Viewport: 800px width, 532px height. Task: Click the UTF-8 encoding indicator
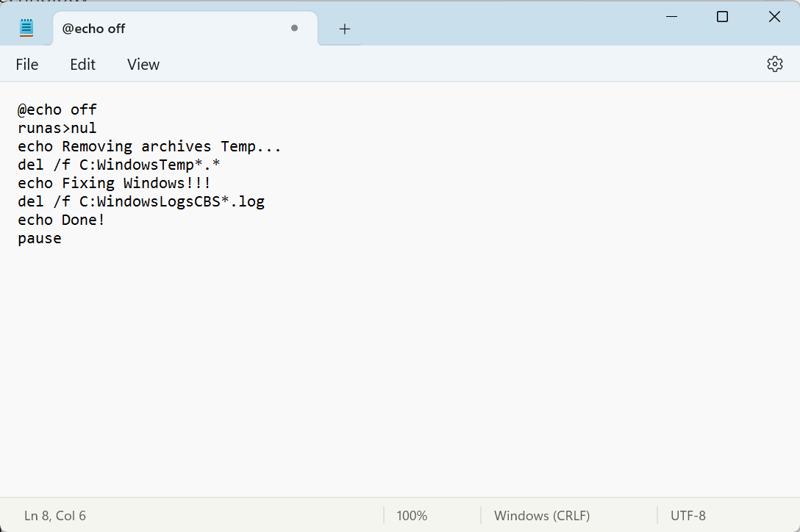click(x=687, y=516)
